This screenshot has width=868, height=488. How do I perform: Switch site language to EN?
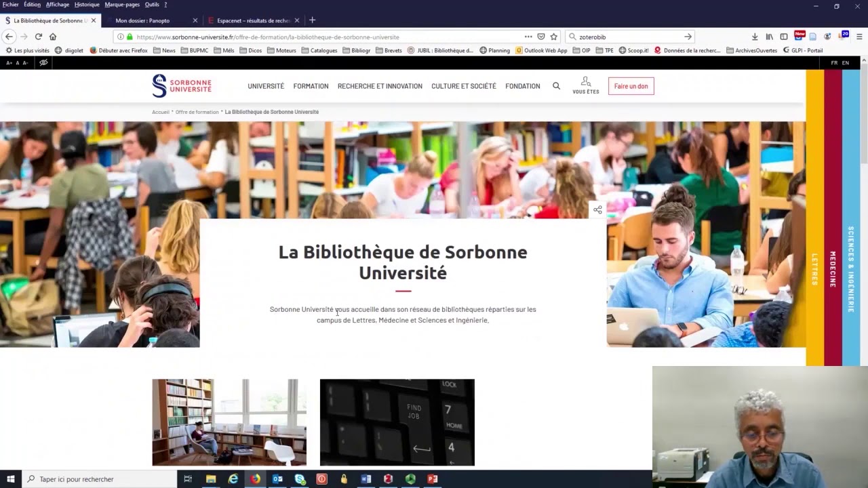[x=845, y=62]
